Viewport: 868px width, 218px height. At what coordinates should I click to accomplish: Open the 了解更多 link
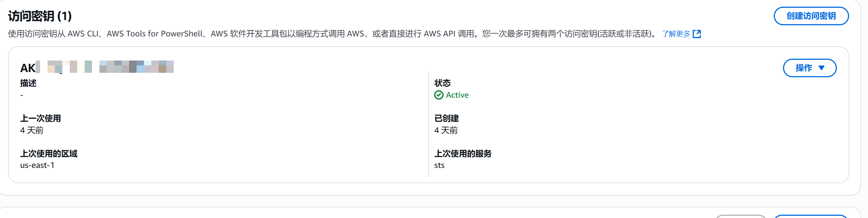pyautogui.click(x=676, y=34)
